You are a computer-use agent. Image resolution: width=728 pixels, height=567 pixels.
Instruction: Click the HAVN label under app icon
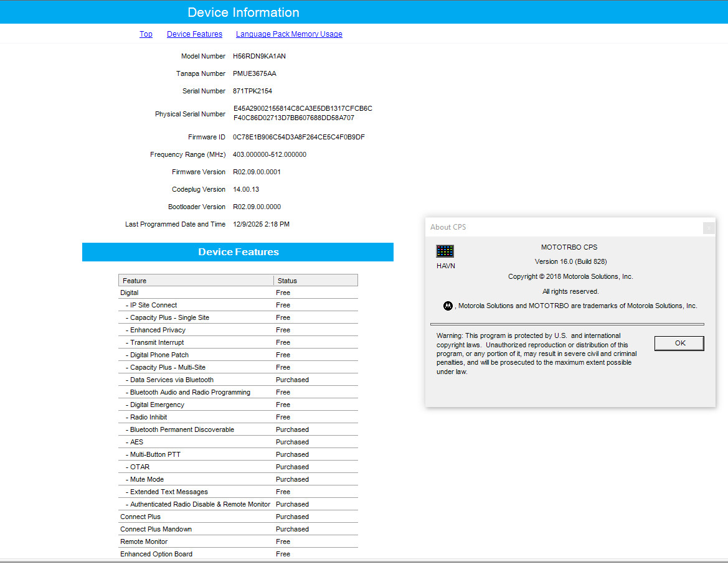(446, 266)
